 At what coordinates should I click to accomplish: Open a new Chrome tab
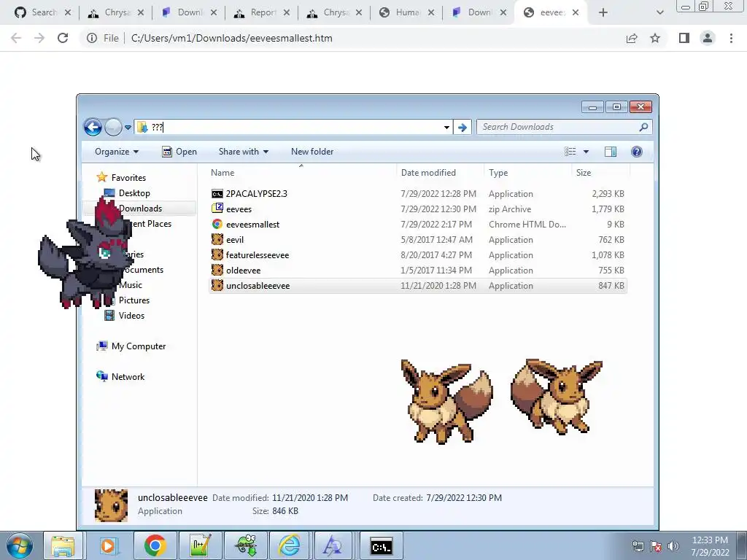coord(603,12)
